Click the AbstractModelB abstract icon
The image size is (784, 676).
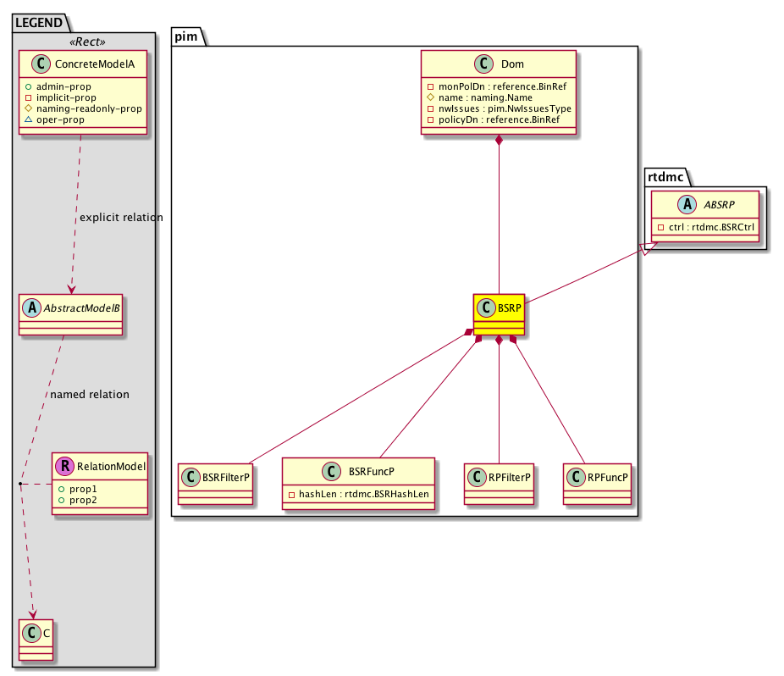[x=33, y=309]
